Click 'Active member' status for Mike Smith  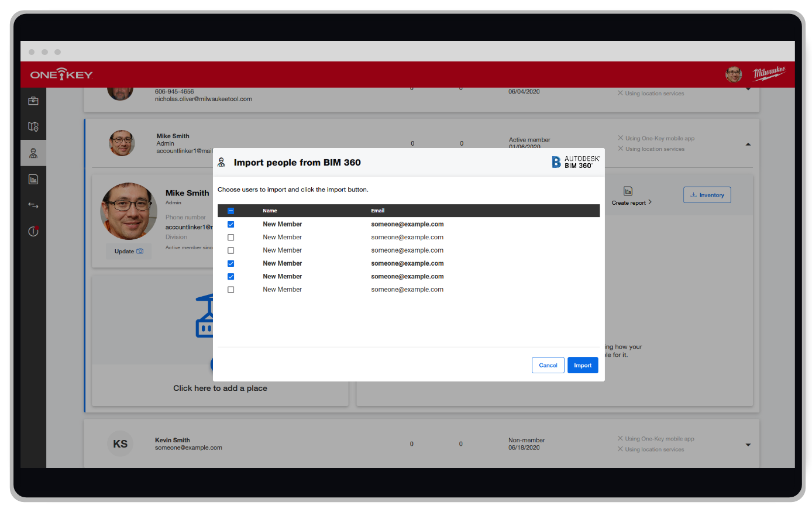(x=529, y=140)
